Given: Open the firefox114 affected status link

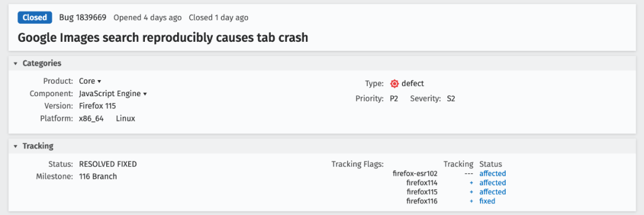Looking at the screenshot, I should coord(493,183).
